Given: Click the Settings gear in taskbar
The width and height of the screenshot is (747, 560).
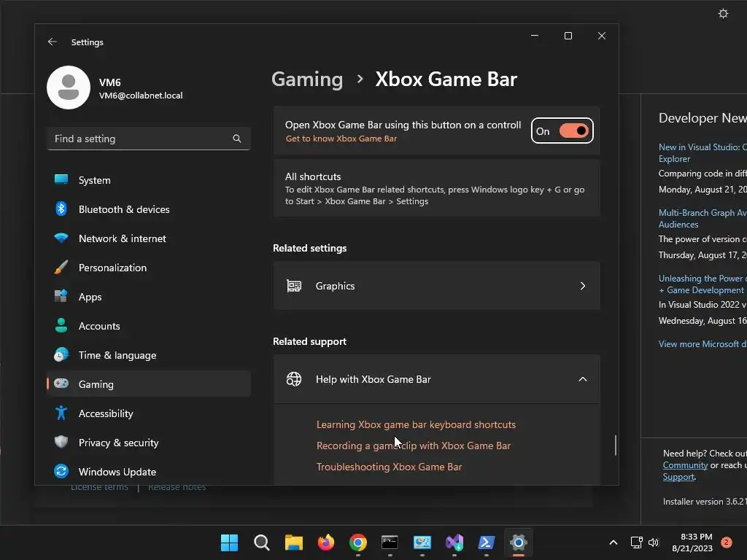Looking at the screenshot, I should [x=519, y=542].
